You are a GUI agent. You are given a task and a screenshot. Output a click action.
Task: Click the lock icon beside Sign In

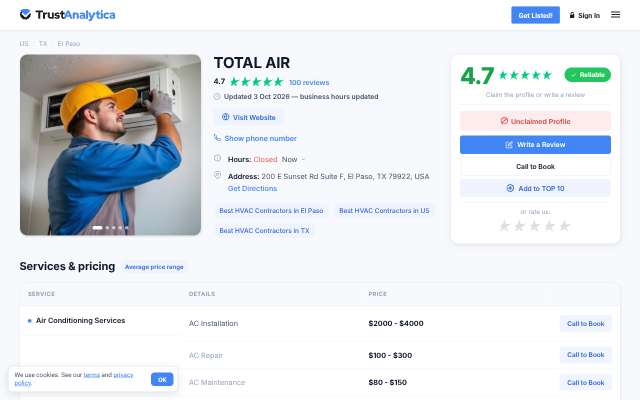[572, 15]
